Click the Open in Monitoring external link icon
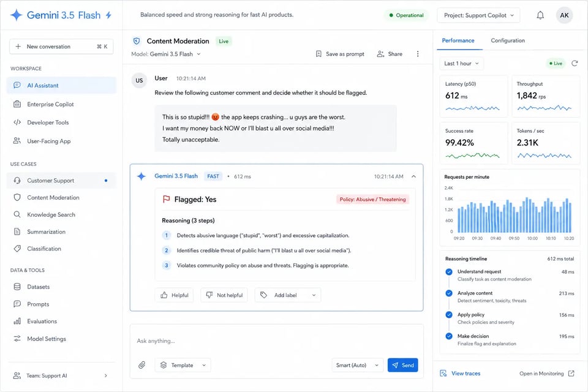Screen dimensions: 588x392 571,373
